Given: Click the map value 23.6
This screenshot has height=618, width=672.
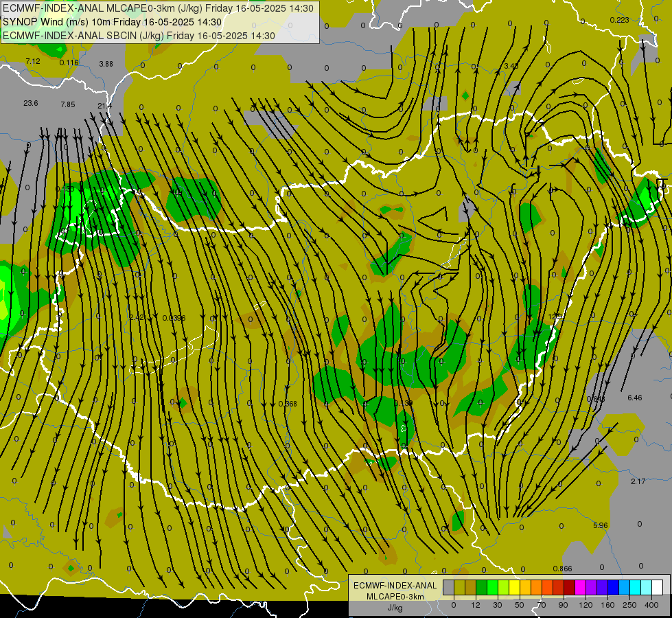Looking at the screenshot, I should point(31,103).
